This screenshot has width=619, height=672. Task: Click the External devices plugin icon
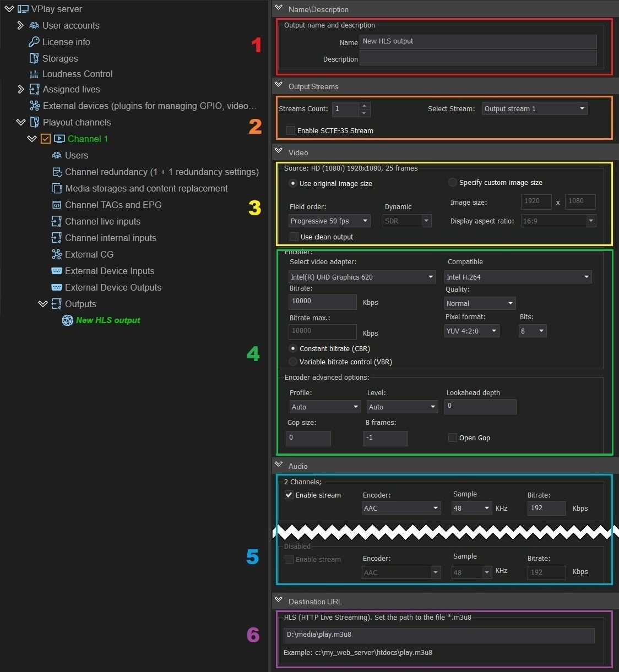(x=34, y=106)
